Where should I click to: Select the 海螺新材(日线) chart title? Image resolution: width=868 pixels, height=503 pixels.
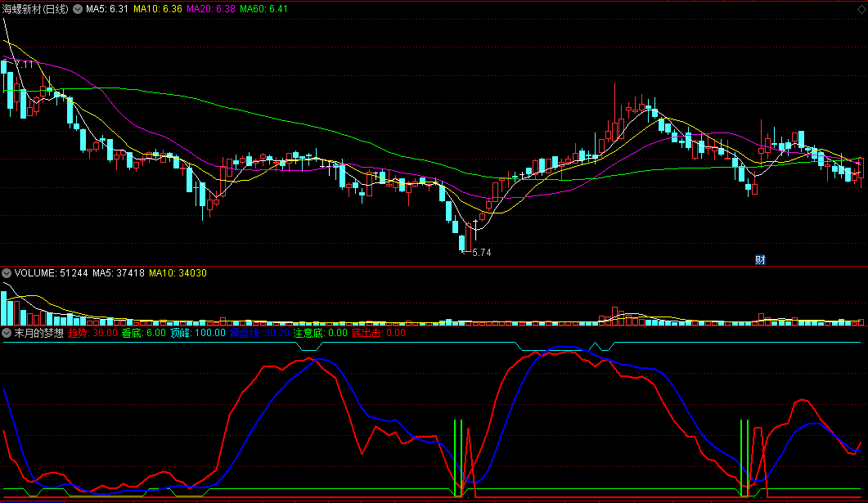35,9
